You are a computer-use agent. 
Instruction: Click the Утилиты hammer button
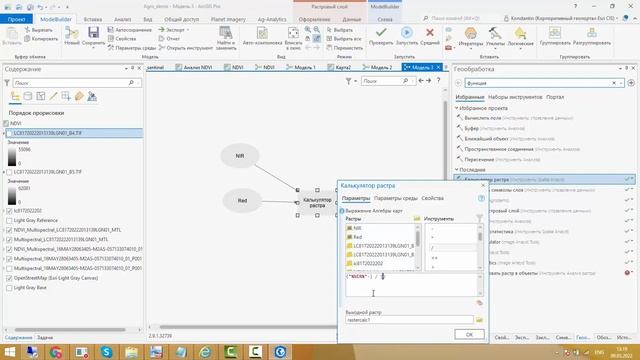[495, 37]
